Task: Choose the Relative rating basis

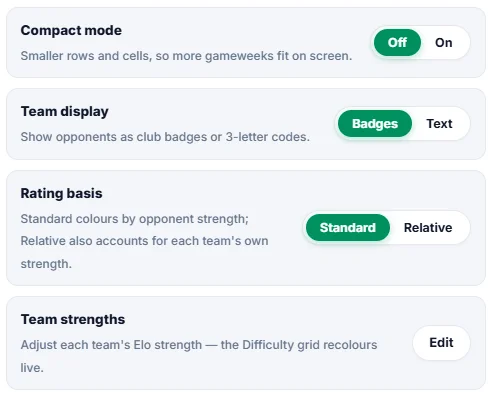Action: (428, 228)
